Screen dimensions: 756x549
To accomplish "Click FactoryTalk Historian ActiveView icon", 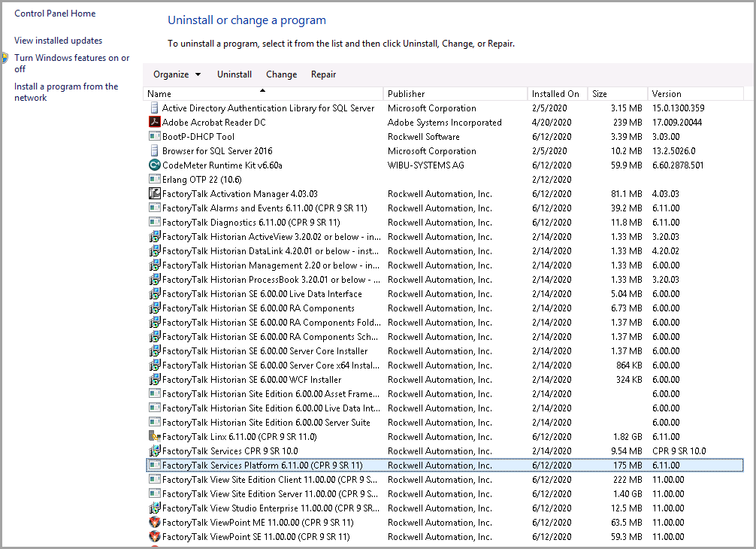I will pos(154,236).
